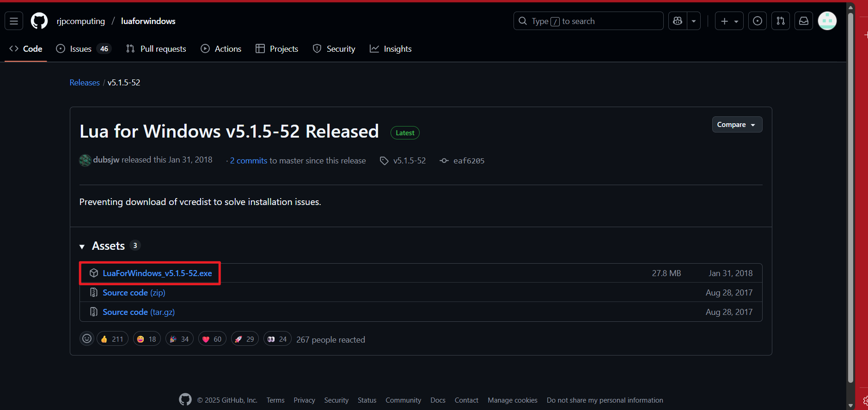This screenshot has height=410, width=868.
Task: Switch to the Projects tab
Action: click(277, 48)
